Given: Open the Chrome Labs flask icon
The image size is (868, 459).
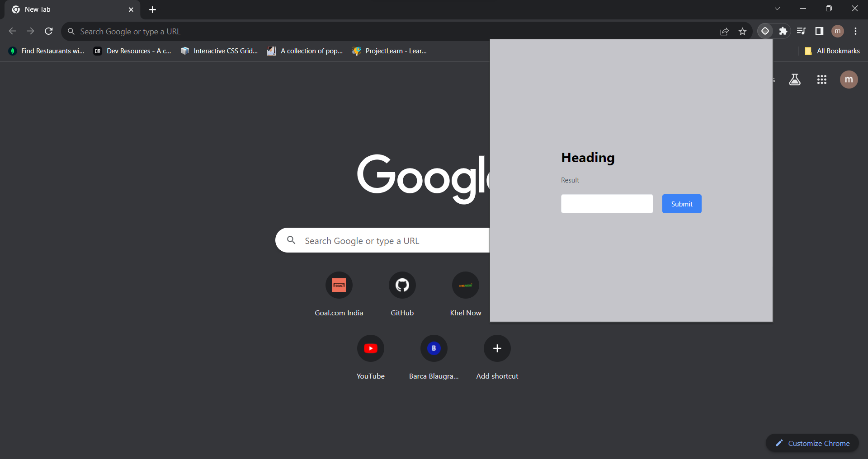Looking at the screenshot, I should [x=794, y=80].
